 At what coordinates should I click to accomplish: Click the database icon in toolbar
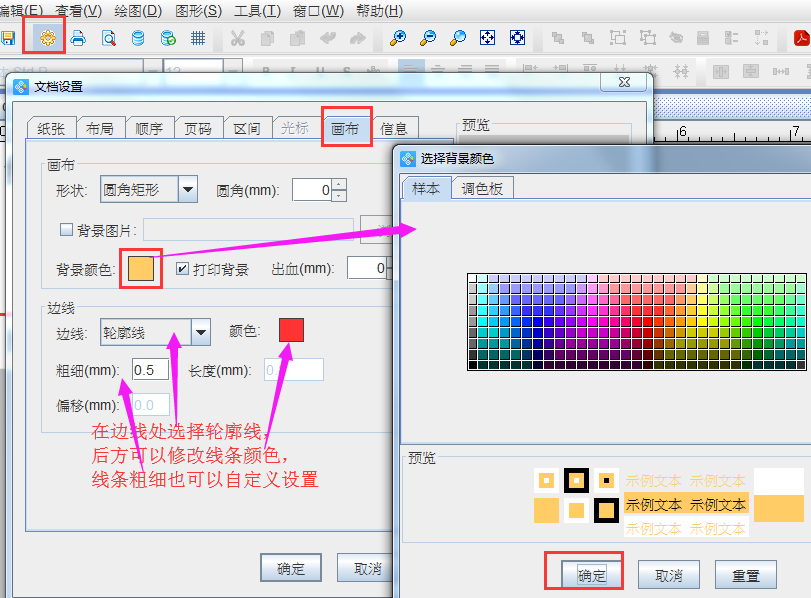click(137, 38)
